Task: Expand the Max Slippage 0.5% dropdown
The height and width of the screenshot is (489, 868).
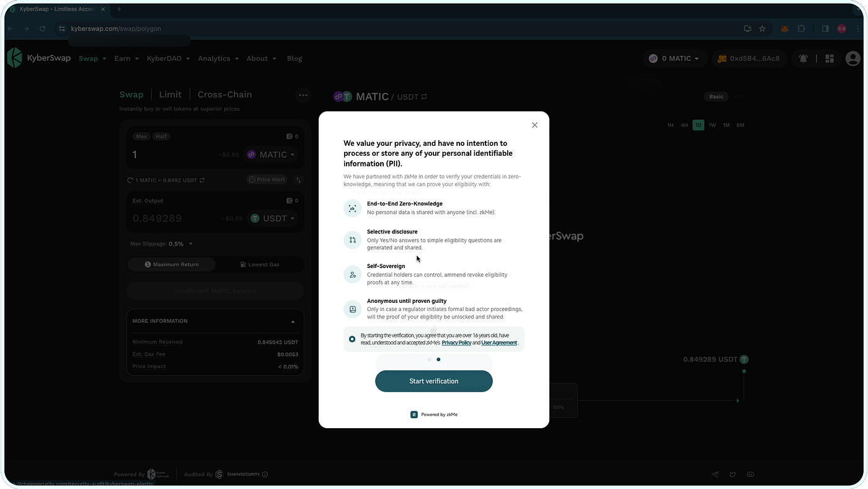Action: [180, 244]
